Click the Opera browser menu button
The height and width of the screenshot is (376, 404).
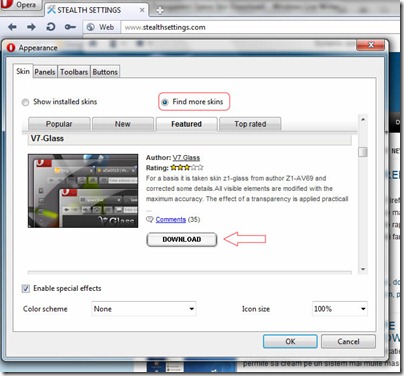(x=21, y=5)
